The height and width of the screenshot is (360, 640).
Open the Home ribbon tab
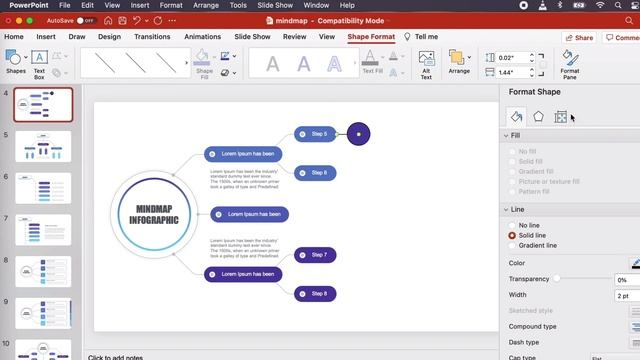tap(14, 37)
